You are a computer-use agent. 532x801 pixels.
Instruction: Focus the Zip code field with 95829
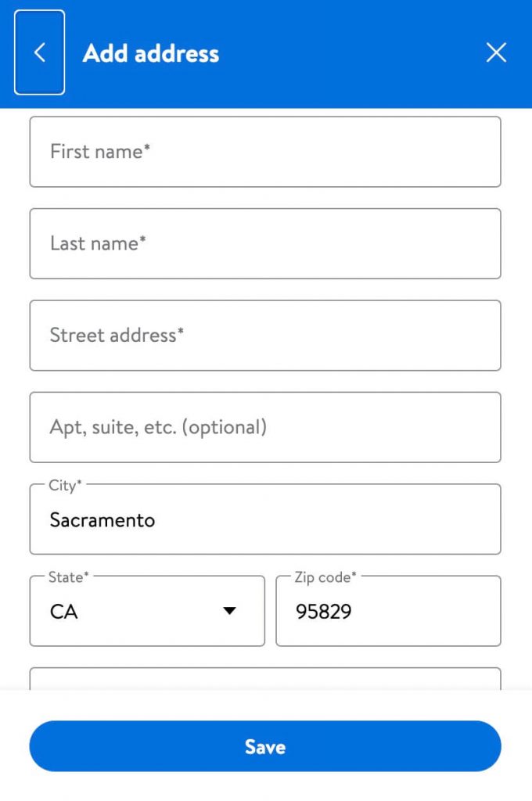click(x=388, y=611)
